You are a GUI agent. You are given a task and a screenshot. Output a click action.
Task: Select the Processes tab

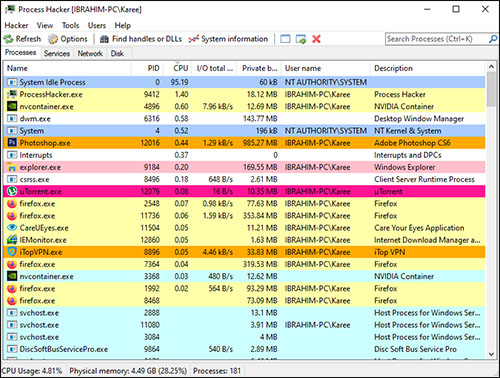pyautogui.click(x=21, y=53)
